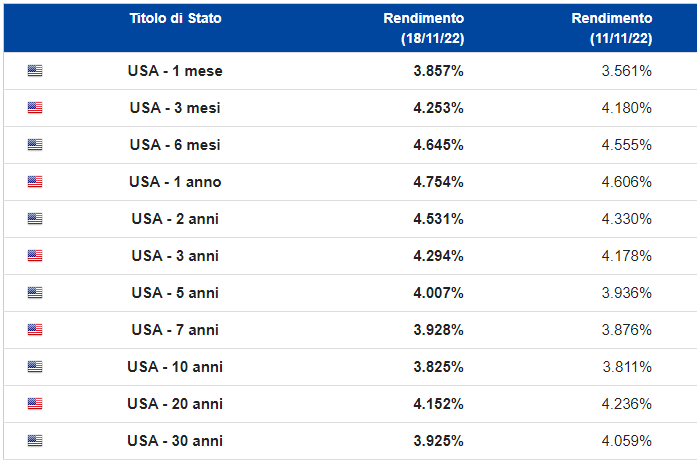Select the 4.007% yield for USA - 5 anni
697x462 pixels.
click(x=438, y=293)
